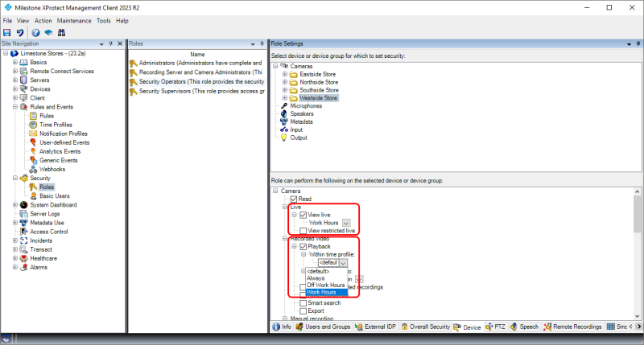Click the Save toolbar icon
The image size is (644, 345).
coord(7,32)
